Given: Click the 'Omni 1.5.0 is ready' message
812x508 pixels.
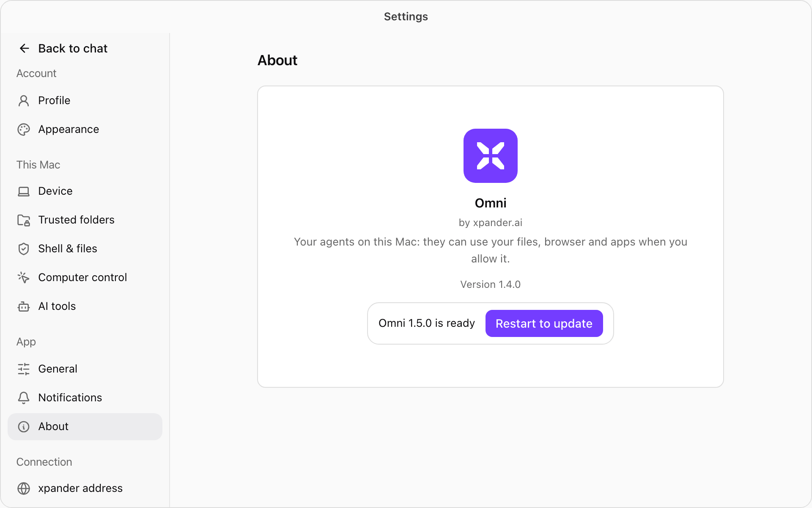Looking at the screenshot, I should pyautogui.click(x=427, y=323).
